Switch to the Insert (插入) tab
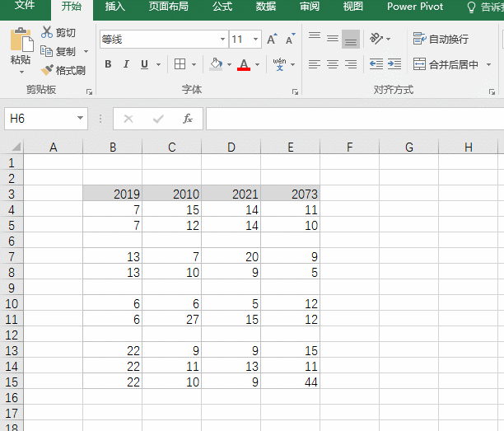The image size is (504, 431). 115,7
